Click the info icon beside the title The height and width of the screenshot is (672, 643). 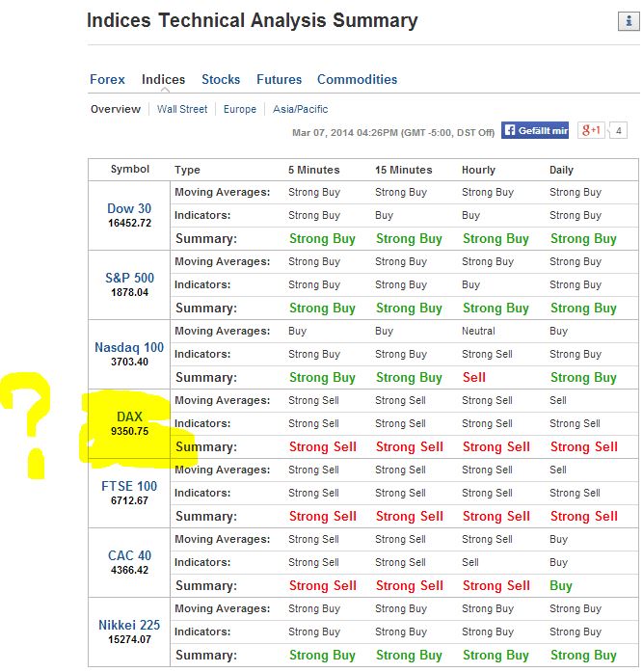click(x=629, y=21)
